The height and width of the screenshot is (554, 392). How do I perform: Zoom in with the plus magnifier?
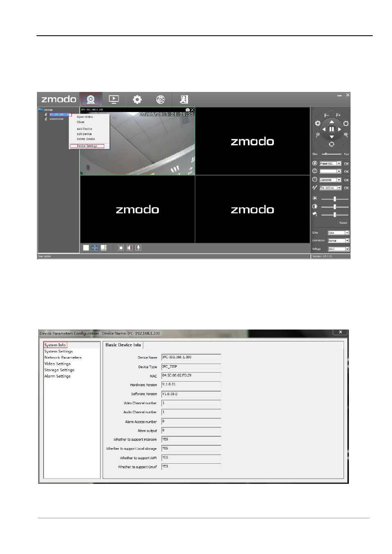346,135
